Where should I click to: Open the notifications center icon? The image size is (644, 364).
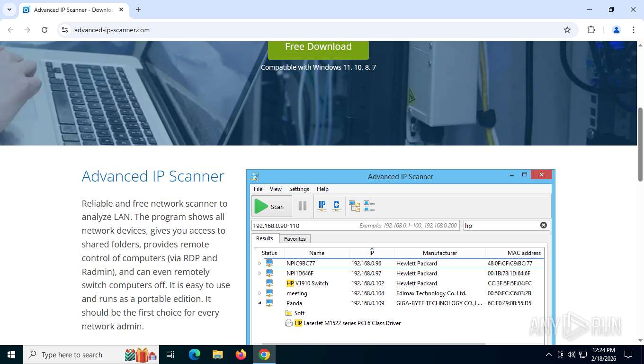point(628,355)
